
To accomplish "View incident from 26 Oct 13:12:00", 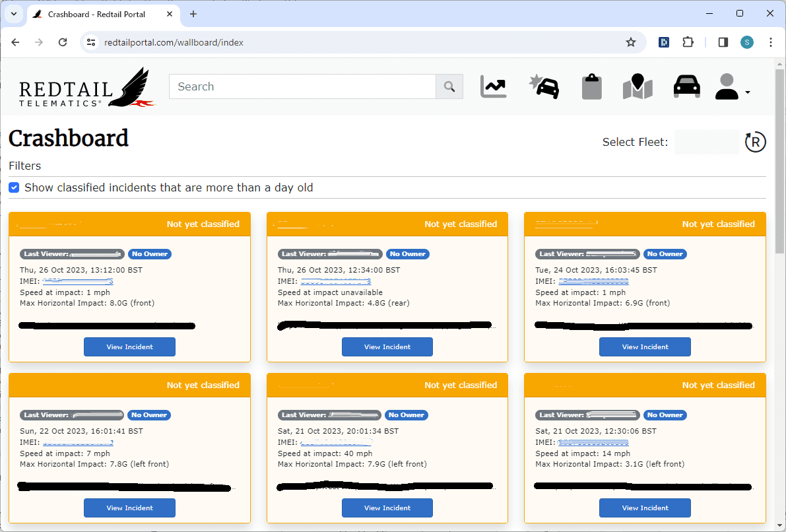I will point(129,347).
